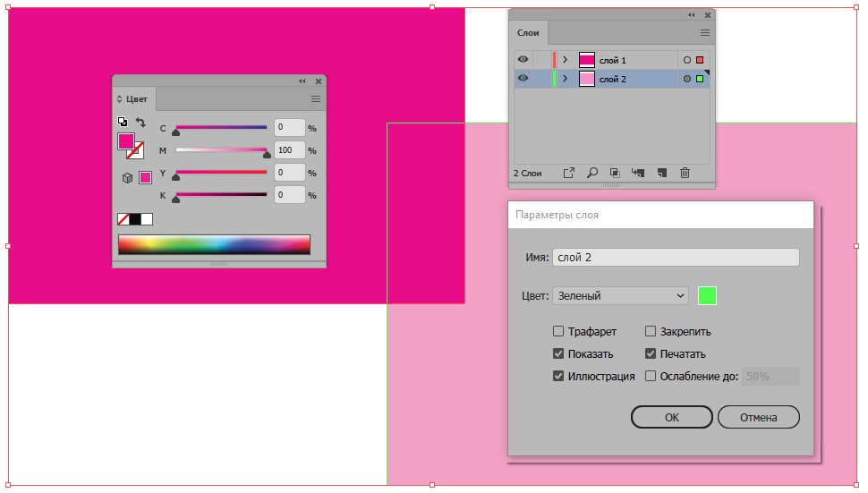Click the red selection square of слой 1
This screenshot has width=868, height=493.
(700, 60)
